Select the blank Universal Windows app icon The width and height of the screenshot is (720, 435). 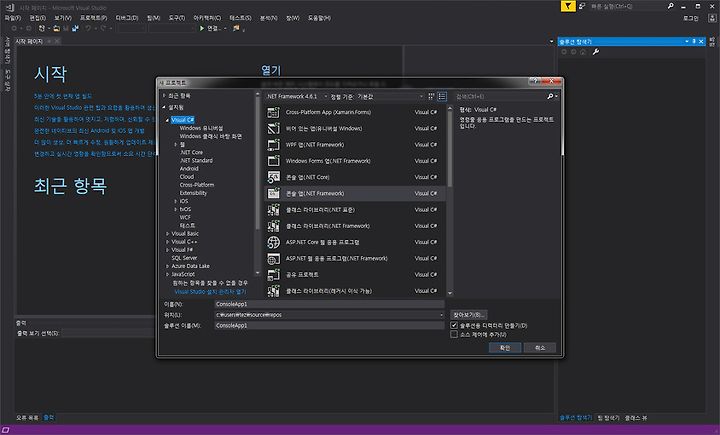(274, 128)
